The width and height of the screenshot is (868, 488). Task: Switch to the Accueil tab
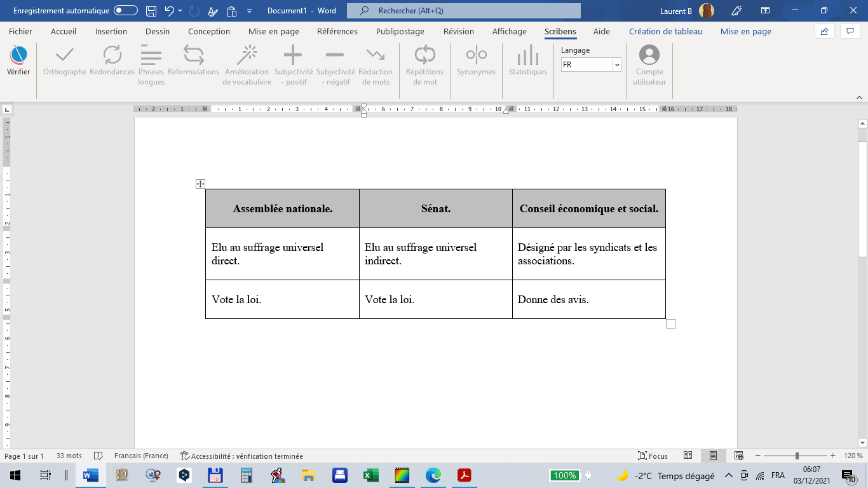(x=64, y=31)
